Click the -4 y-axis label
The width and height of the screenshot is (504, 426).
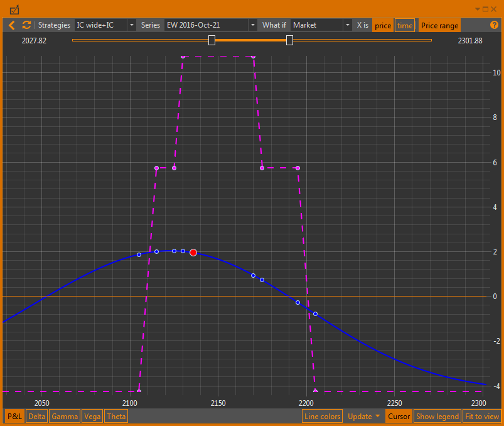click(x=496, y=386)
